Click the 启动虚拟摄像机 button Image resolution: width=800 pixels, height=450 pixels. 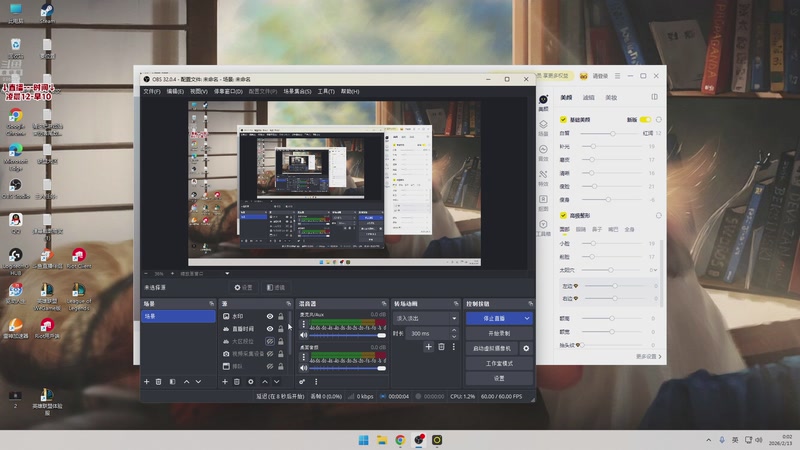click(x=492, y=348)
